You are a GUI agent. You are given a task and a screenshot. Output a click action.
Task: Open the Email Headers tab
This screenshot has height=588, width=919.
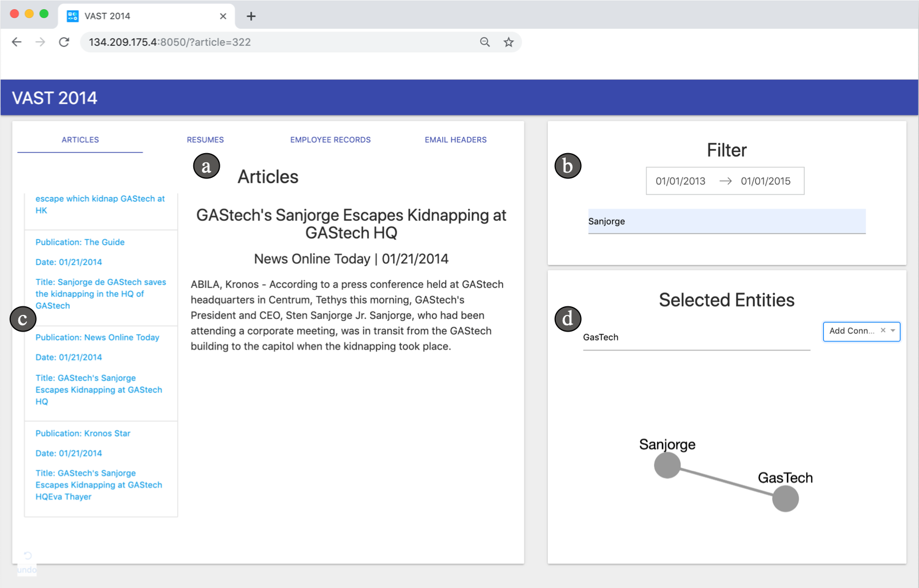click(x=455, y=140)
